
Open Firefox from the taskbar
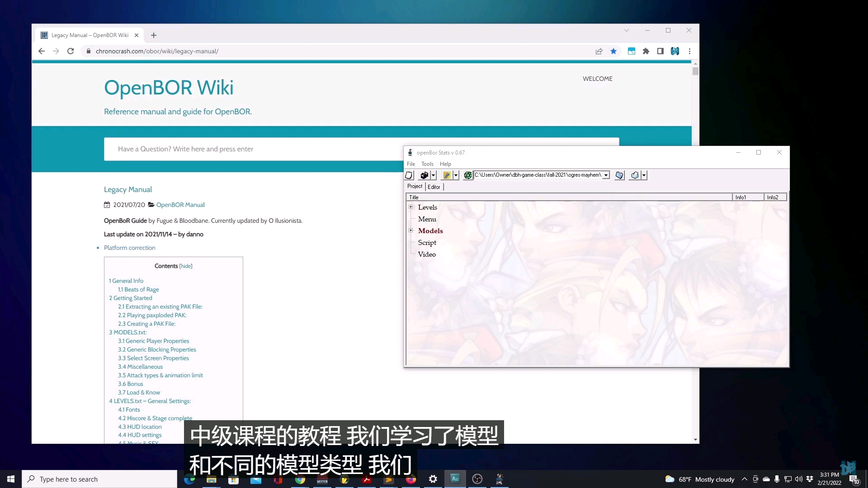coord(410,479)
